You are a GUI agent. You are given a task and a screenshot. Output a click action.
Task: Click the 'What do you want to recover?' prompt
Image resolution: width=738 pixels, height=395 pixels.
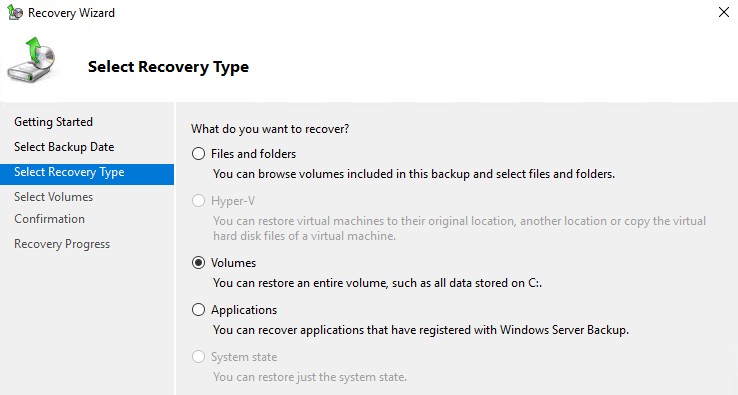[270, 129]
